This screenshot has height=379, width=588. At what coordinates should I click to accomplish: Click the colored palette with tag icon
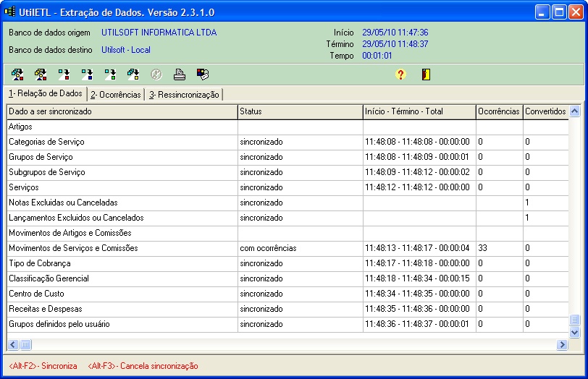203,74
